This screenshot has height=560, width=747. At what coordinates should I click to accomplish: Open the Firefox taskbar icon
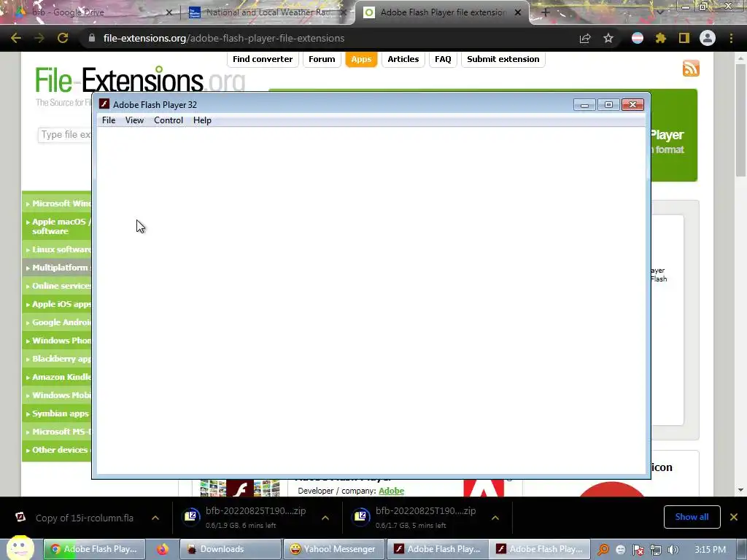click(163, 549)
